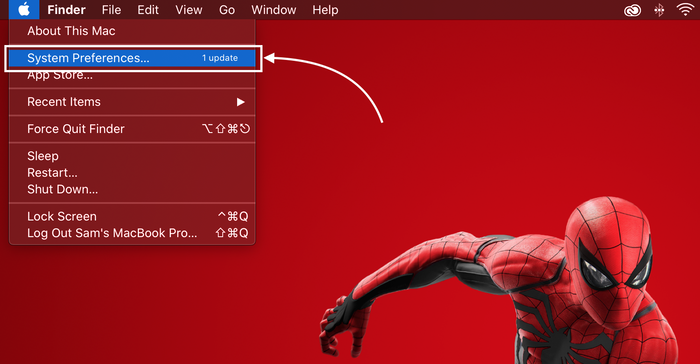Choose App Store… from the Apple menu

pos(132,75)
